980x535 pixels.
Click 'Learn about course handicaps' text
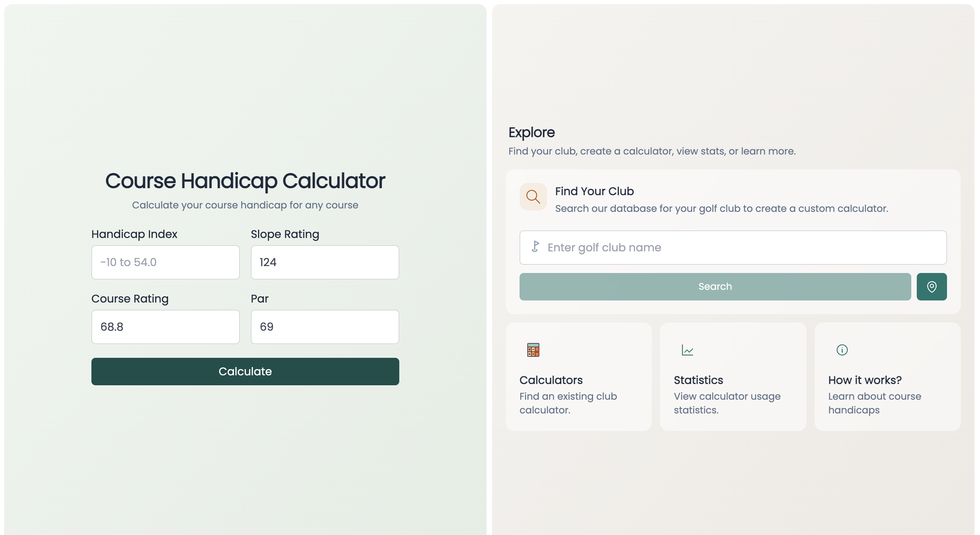point(874,403)
